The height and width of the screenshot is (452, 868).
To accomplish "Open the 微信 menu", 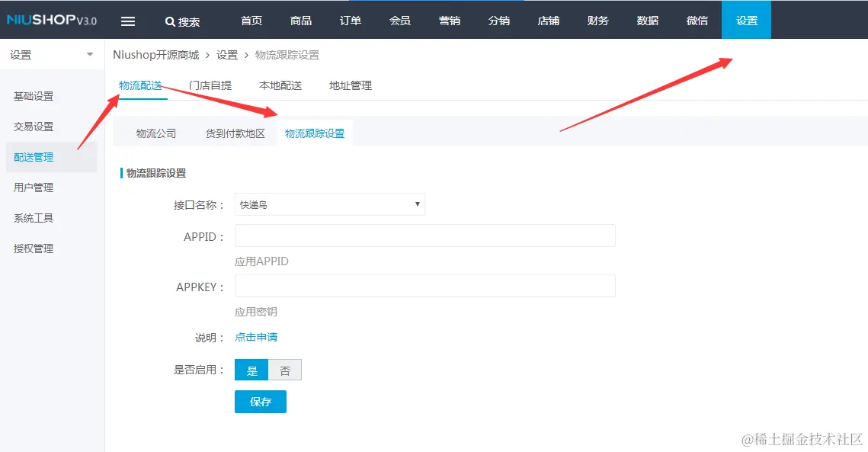I will [x=696, y=20].
